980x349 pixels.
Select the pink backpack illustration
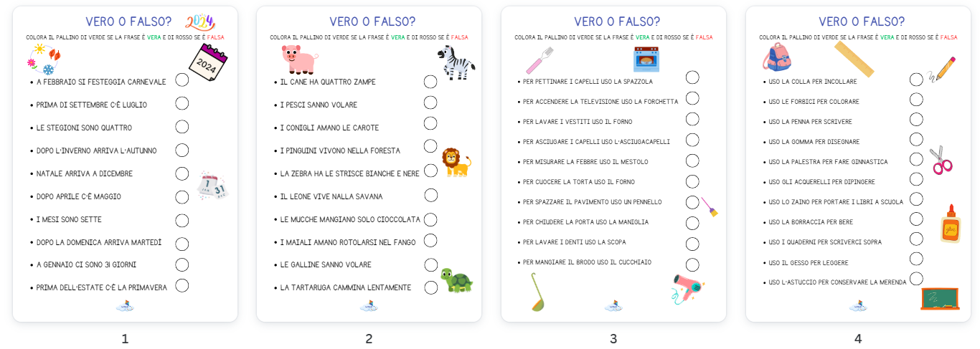[777, 57]
